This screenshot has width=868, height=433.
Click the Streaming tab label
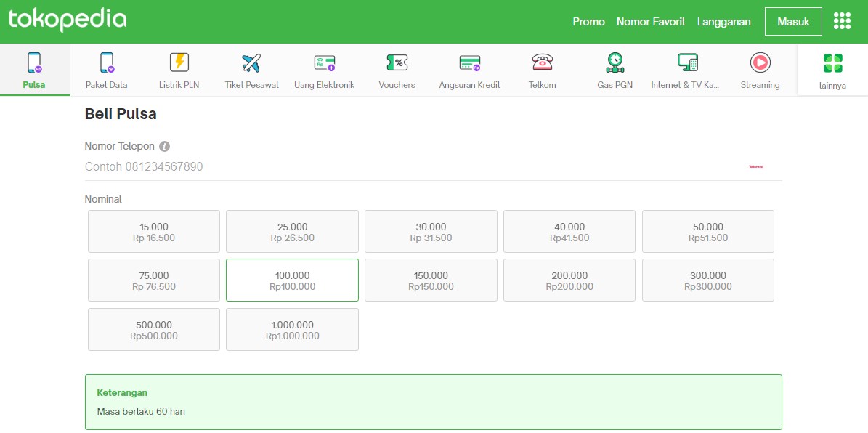pos(760,85)
